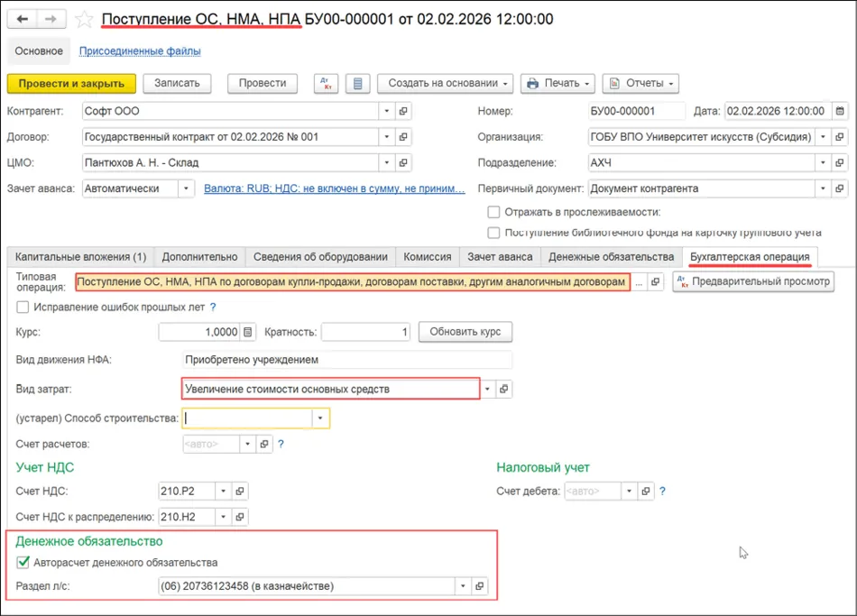Click the back navigation arrow

[x=23, y=19]
